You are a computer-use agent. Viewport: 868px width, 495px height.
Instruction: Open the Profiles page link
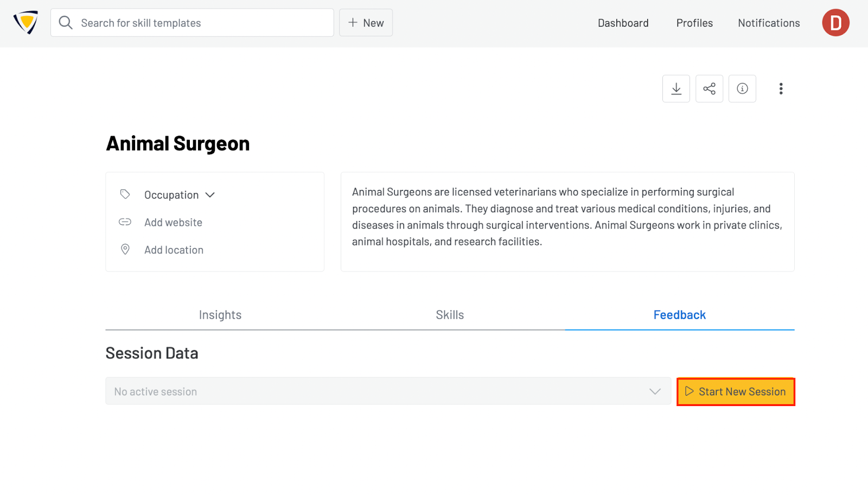(x=694, y=23)
